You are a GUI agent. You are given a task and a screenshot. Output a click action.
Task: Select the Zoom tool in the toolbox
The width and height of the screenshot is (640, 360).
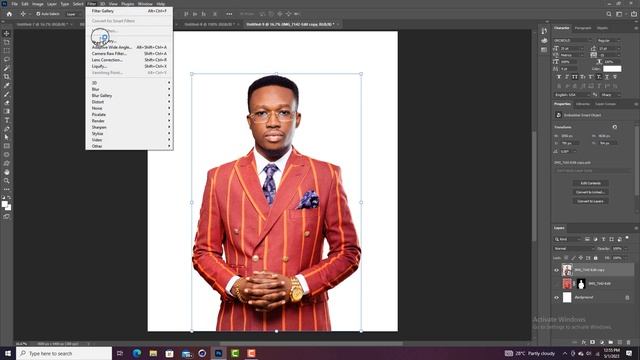7,180
